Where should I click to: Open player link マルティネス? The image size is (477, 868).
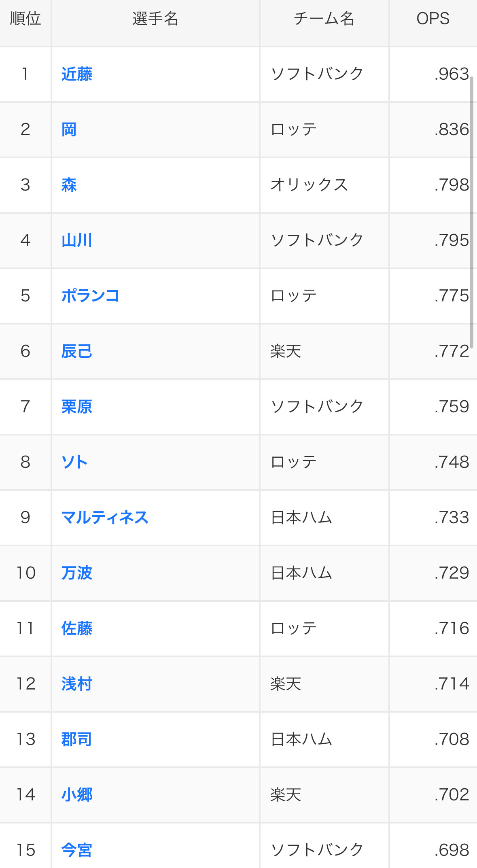pyautogui.click(x=105, y=518)
